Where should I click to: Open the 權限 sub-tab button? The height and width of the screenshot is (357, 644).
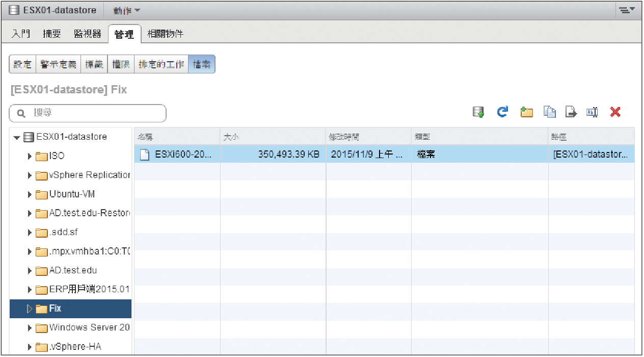pos(121,65)
